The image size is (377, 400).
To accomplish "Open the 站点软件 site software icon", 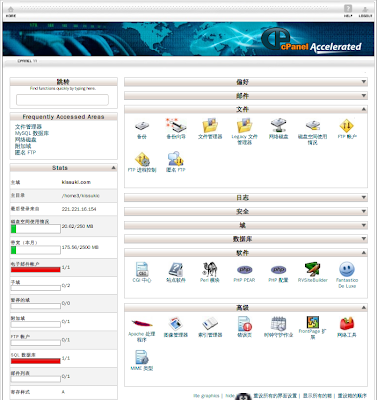I will coord(176,269).
